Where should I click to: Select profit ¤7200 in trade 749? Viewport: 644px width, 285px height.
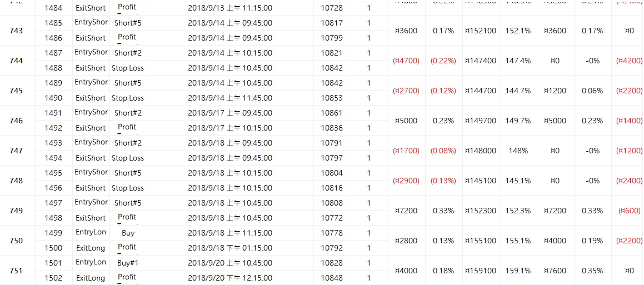tap(406, 211)
